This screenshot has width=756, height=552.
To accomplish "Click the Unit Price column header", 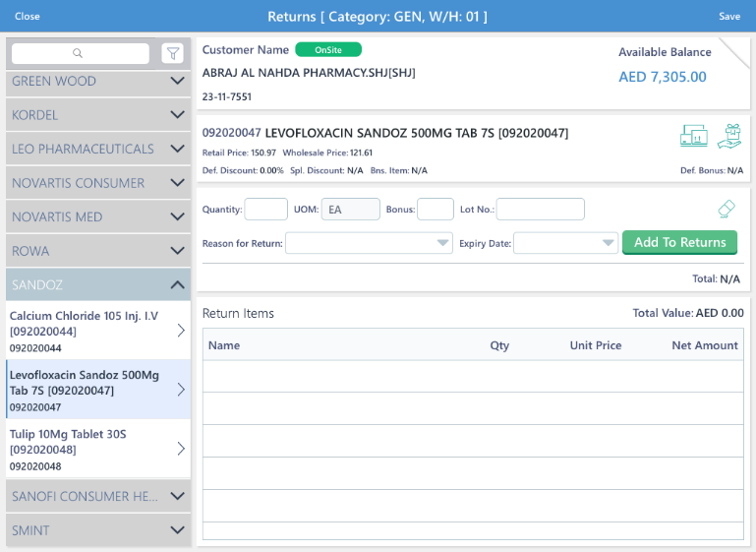I will click(596, 345).
